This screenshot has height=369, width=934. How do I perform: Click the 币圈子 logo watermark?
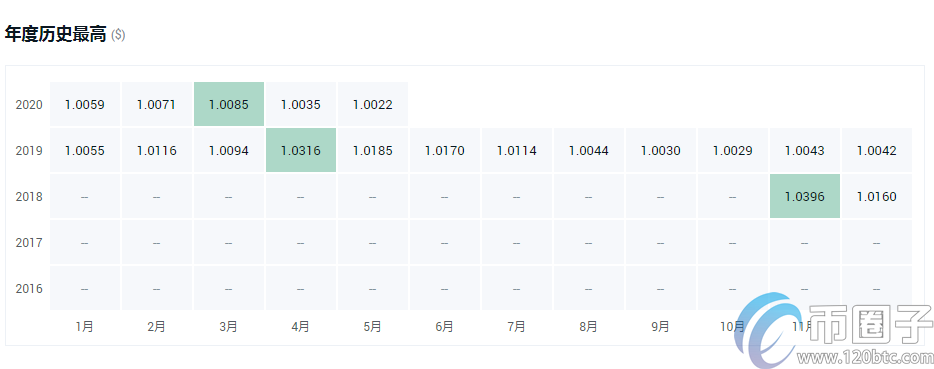pos(834,330)
